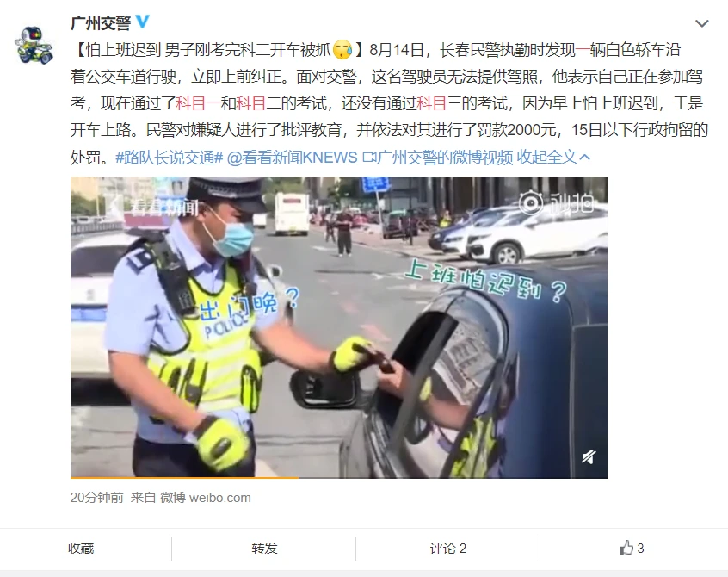The width and height of the screenshot is (728, 577).
Task: Open the 微博 weibo.com source link
Action: [205, 498]
